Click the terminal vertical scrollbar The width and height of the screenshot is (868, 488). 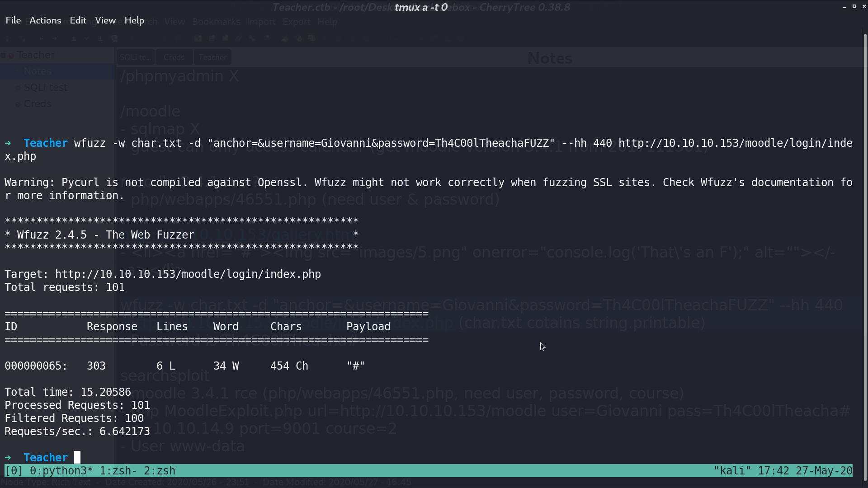tap(865, 258)
